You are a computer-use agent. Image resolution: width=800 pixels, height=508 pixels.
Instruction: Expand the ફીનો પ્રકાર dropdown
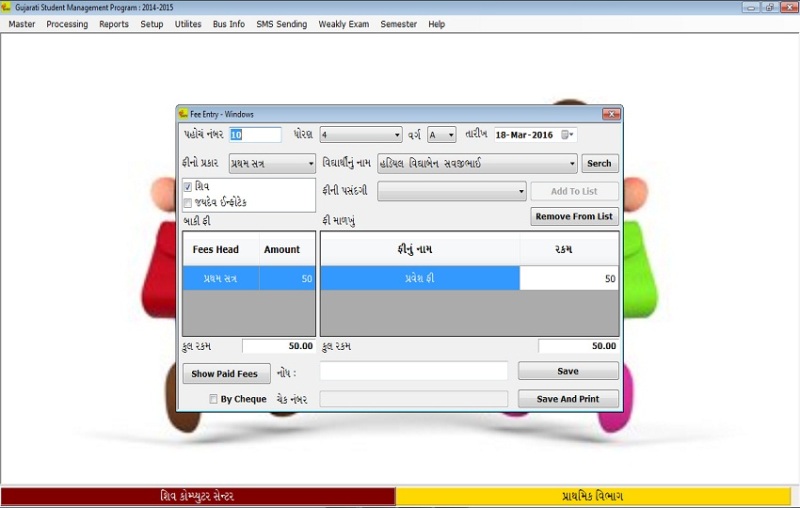click(310, 164)
